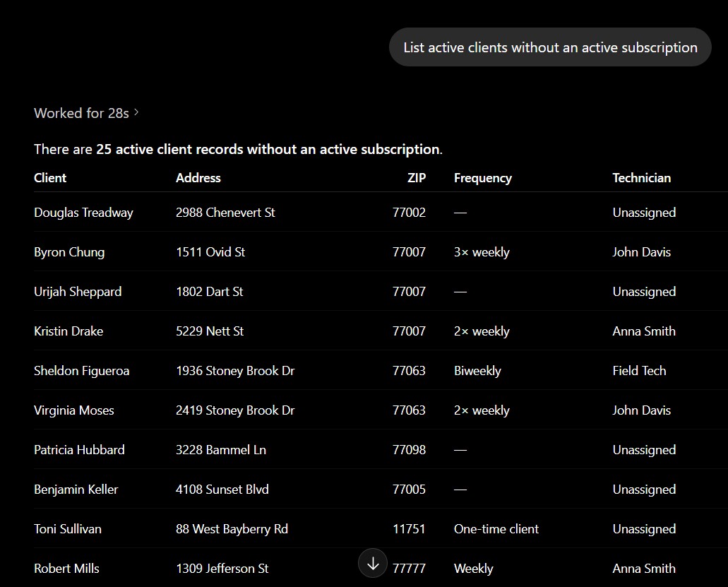Click technician Field Tech for Sheldon Figueroa
This screenshot has height=587, width=728.
tap(639, 371)
